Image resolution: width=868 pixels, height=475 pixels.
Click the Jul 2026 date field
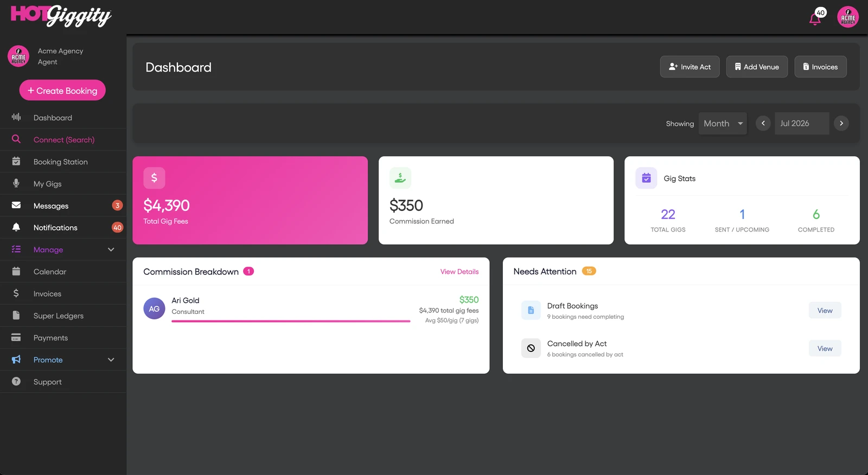coord(802,123)
